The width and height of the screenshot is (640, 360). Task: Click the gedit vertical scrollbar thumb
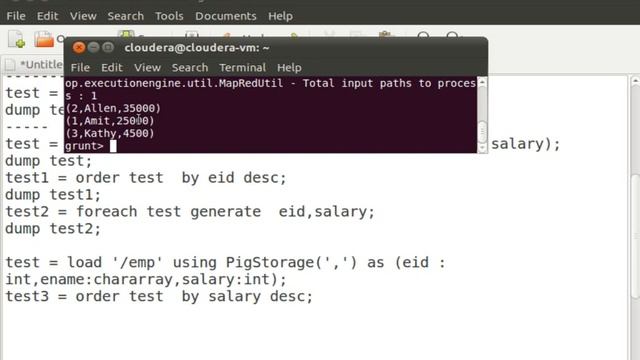636,237
